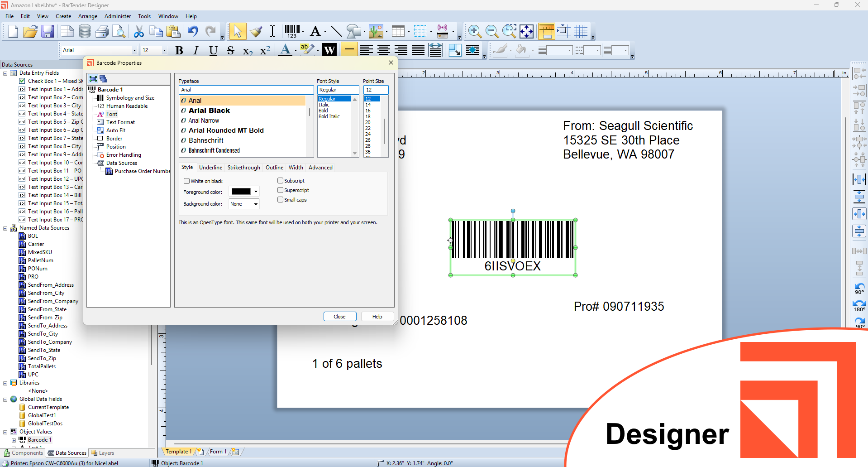Viewport: 868px width, 467px height.
Task: Check the Subscript option
Action: 280,181
